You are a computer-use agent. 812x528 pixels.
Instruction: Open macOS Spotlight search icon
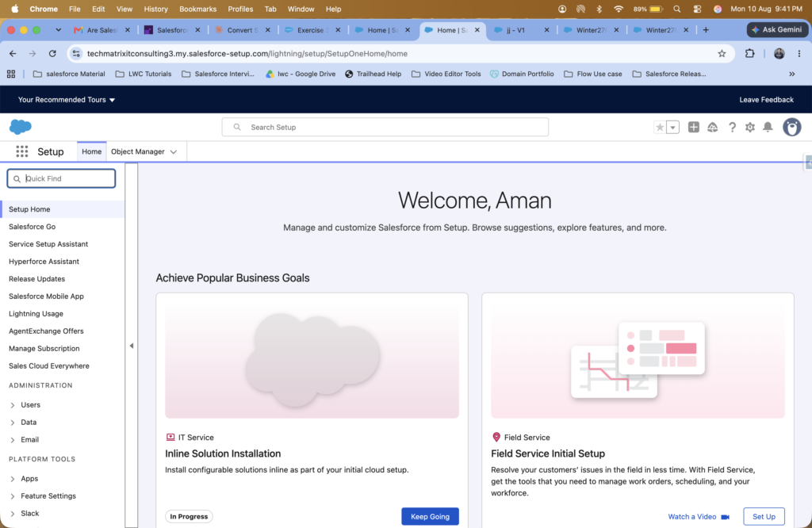pyautogui.click(x=677, y=9)
